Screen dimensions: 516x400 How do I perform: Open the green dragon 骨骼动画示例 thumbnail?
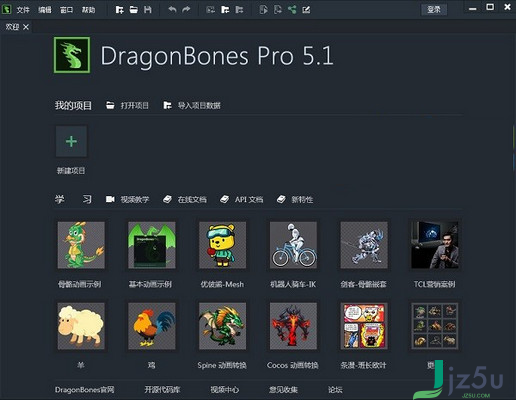tap(81, 245)
